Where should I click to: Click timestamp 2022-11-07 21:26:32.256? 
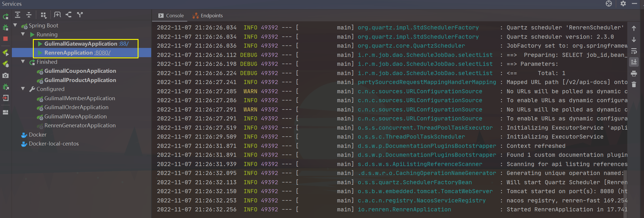[197, 209]
